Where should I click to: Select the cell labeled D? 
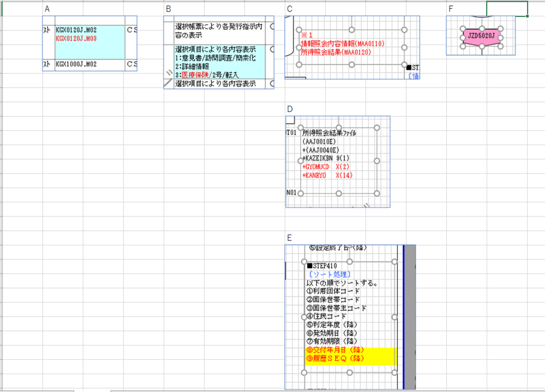tap(290, 109)
